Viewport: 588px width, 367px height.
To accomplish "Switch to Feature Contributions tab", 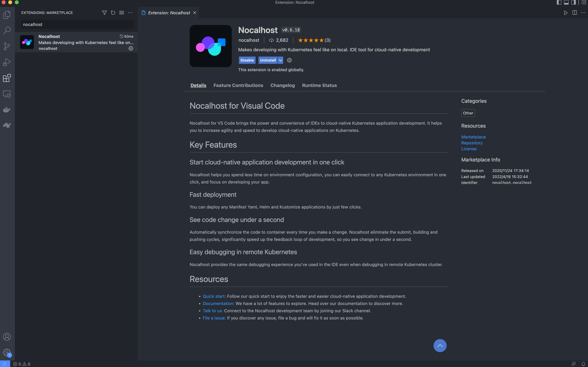I will (238, 86).
